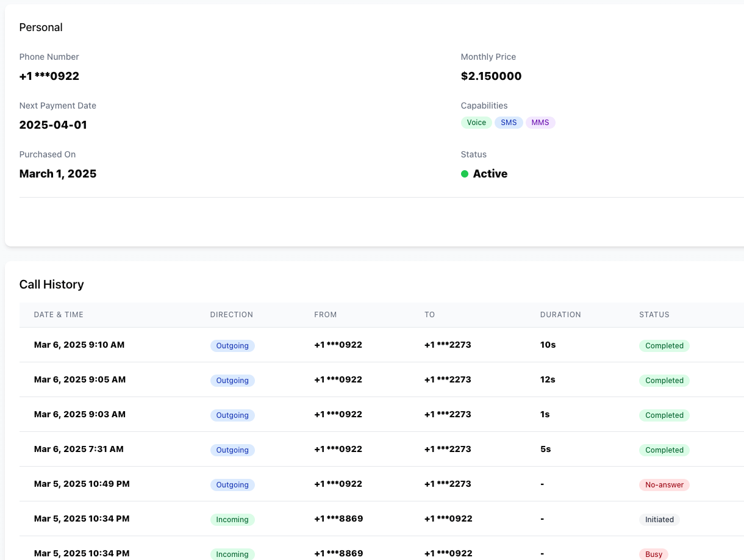Select the No-answer status badge

click(x=664, y=484)
